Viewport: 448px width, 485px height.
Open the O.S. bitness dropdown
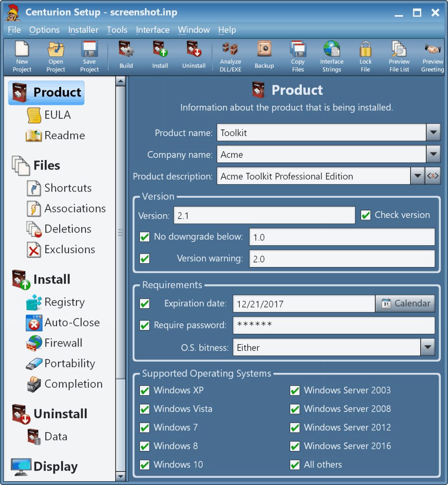point(427,347)
